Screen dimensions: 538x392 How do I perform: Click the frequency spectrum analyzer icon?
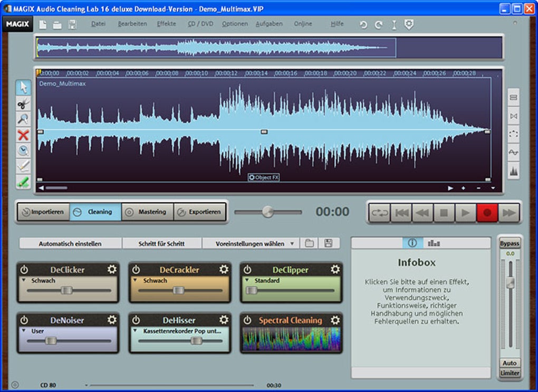point(514,169)
